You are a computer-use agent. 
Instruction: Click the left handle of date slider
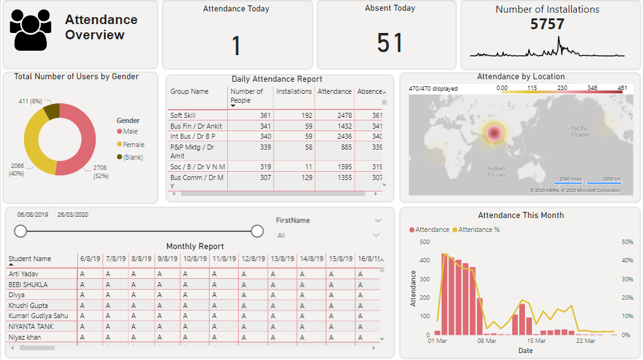pos(21,231)
